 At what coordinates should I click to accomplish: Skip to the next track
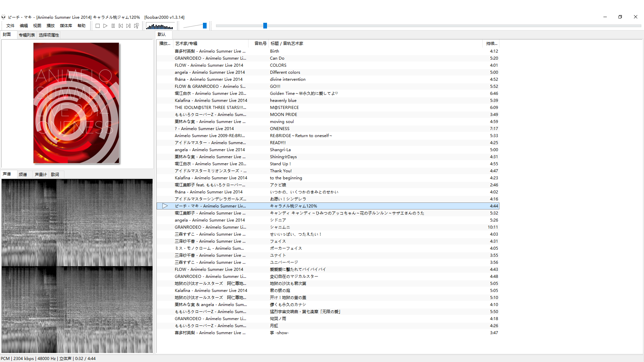[128, 26]
